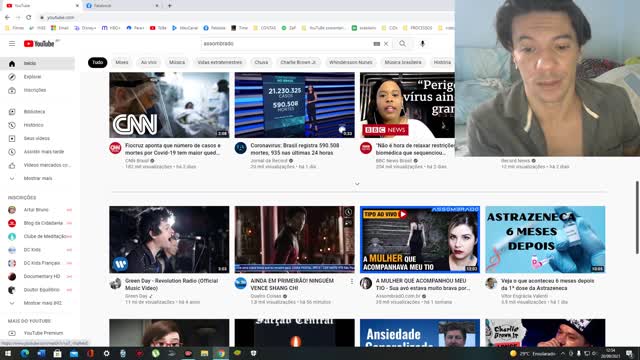This screenshot has height=360, width=640.
Task: Open the on-screen keyboard icon in search
Action: click(x=377, y=44)
